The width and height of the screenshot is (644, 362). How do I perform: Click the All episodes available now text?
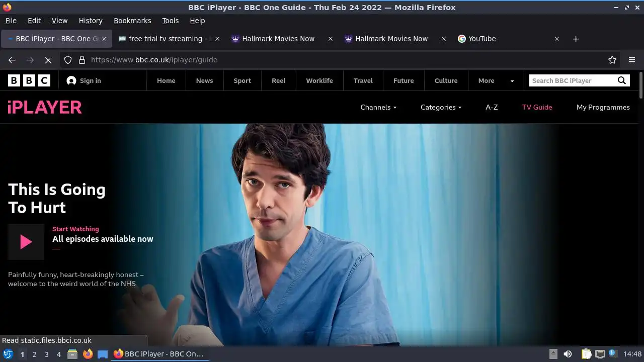(x=103, y=239)
